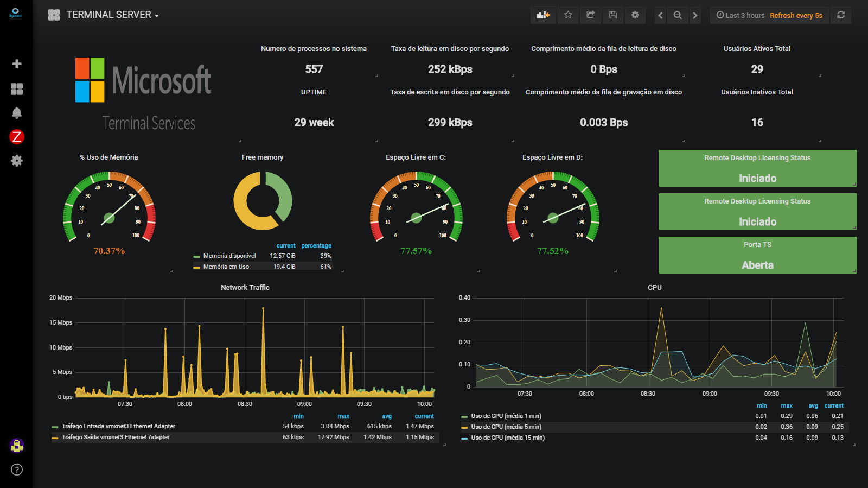Viewport: 868px width, 488px height.
Task: Open the Grafana home logo
Action: [x=16, y=14]
